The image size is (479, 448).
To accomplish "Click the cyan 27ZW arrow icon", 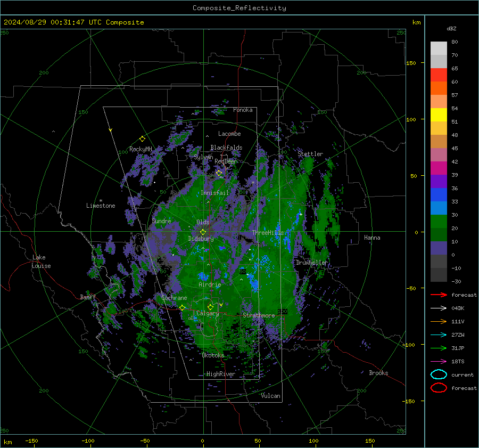I will tap(439, 335).
